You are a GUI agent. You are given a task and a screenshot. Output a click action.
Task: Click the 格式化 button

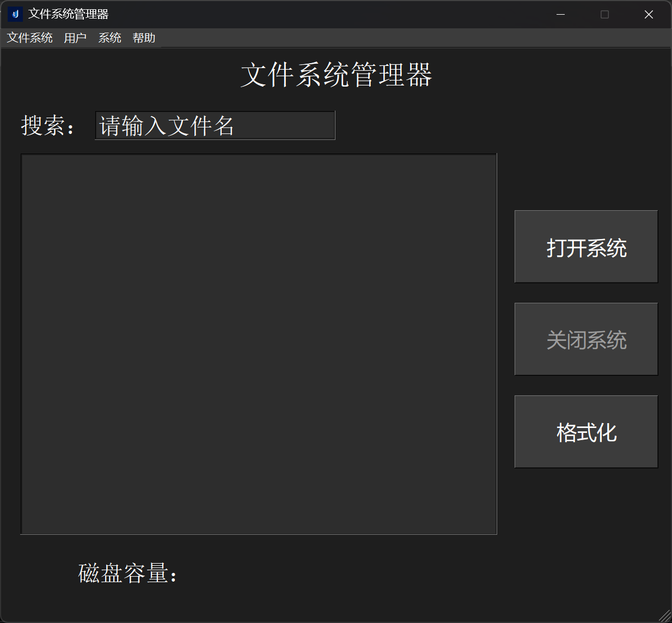point(586,431)
